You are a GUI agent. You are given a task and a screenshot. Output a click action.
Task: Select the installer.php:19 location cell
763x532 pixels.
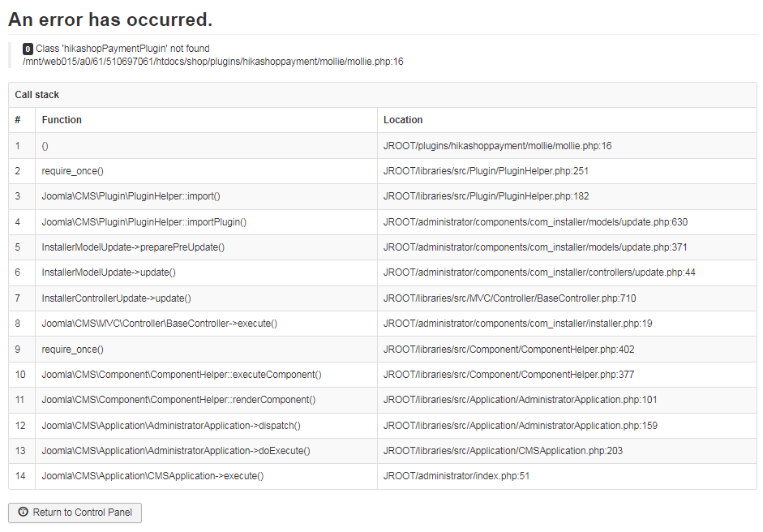tap(517, 324)
